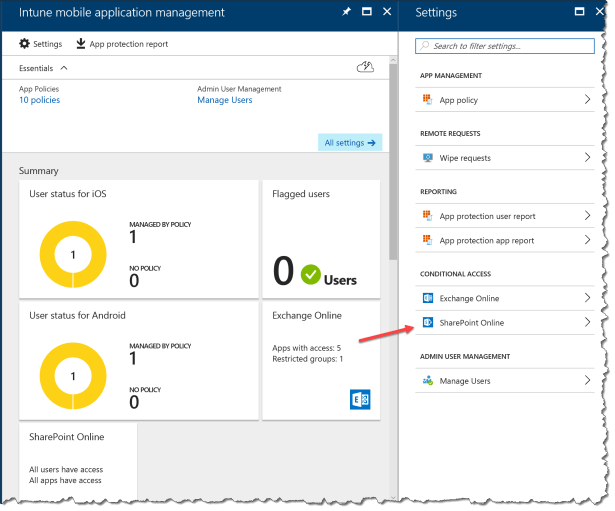
Task: Click the All settings button
Action: click(x=350, y=143)
